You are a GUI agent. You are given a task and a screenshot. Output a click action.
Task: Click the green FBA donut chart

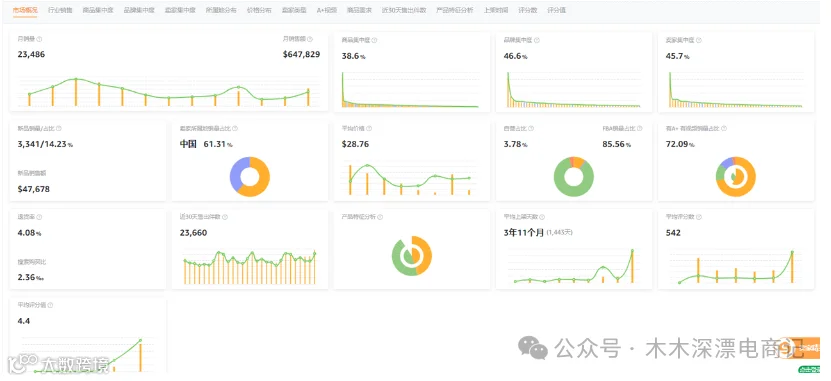573,176
